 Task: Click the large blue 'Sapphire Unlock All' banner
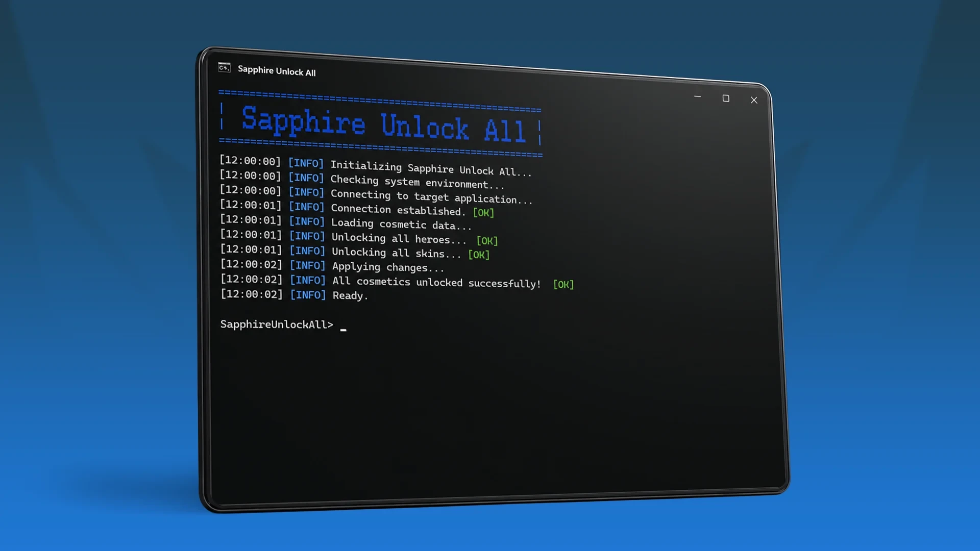point(383,124)
